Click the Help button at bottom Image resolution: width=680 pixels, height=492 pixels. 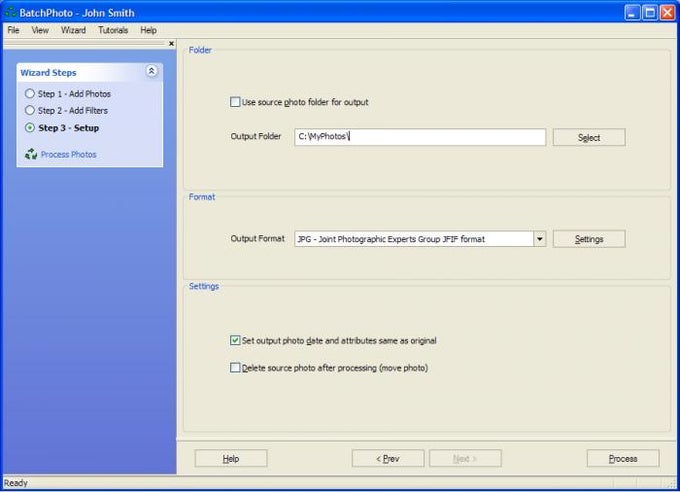click(x=231, y=459)
